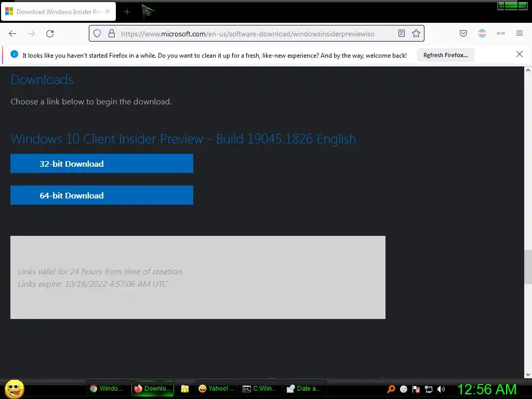This screenshot has height=399, width=532.
Task: Dismiss the Refresh Firefox notification bar
Action: [x=520, y=54]
